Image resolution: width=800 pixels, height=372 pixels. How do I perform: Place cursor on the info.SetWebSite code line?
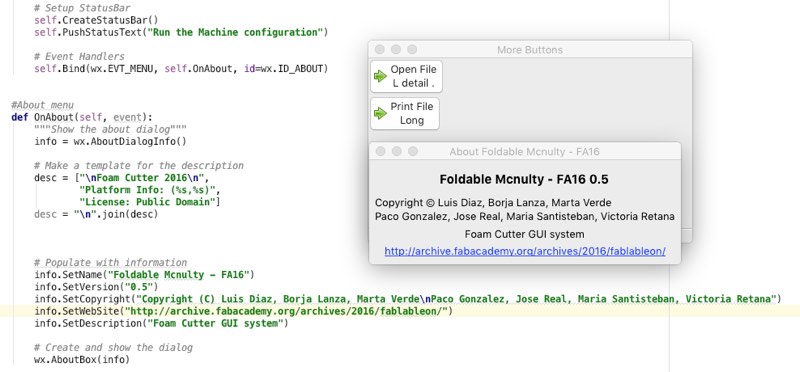(x=244, y=311)
